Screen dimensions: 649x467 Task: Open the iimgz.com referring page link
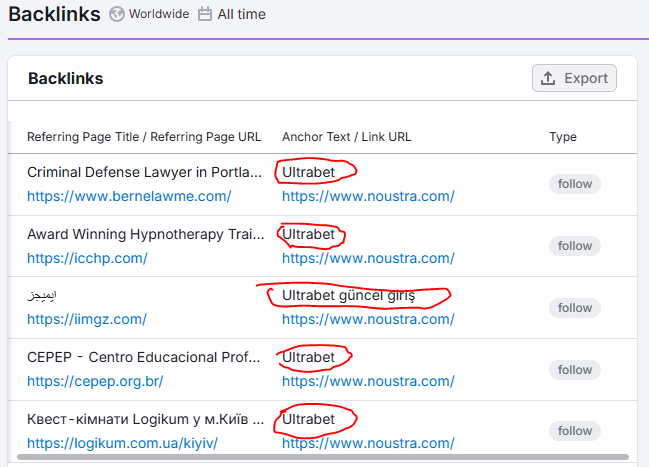coord(87,319)
